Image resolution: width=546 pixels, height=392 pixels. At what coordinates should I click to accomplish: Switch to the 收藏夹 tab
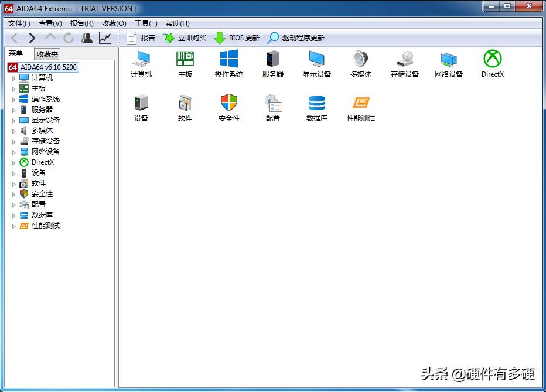pos(47,53)
